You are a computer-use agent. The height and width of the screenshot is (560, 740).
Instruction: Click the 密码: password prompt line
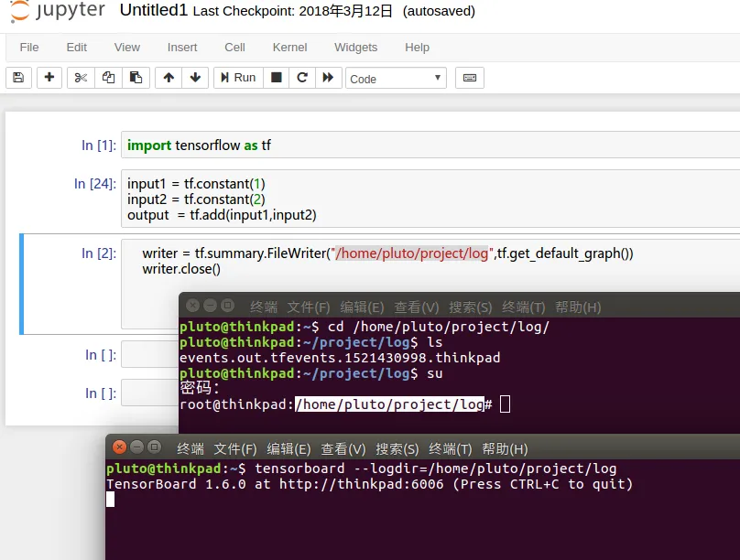200,388
